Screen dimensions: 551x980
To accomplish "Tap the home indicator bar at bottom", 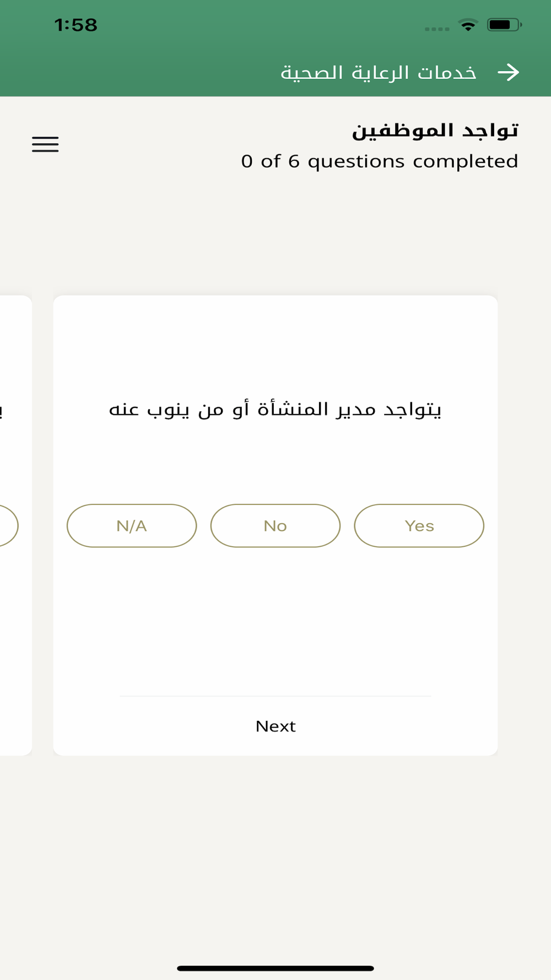I will click(x=275, y=968).
